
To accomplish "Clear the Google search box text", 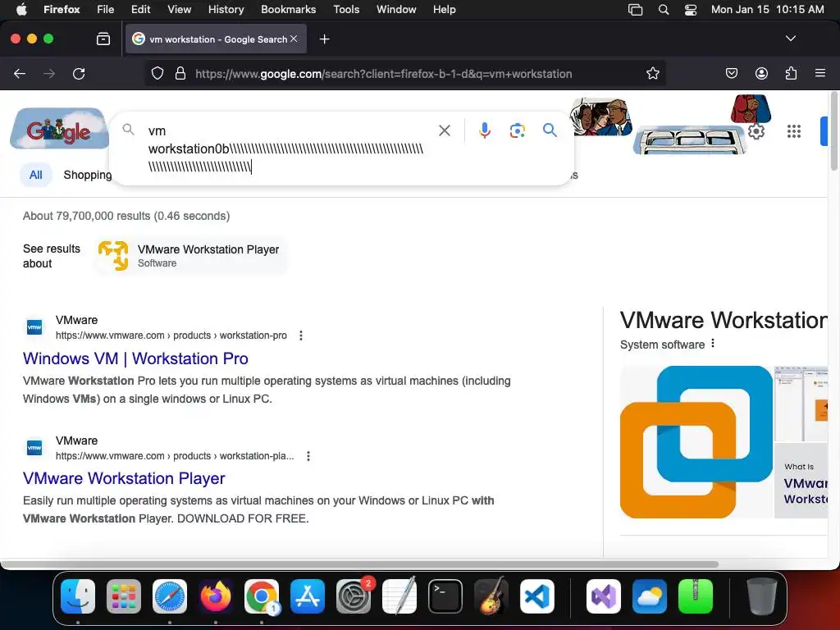I will 444,130.
